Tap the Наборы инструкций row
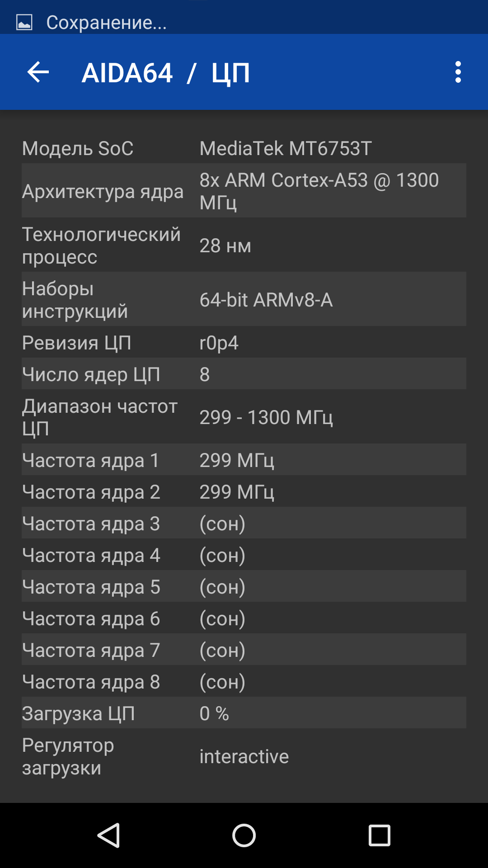The width and height of the screenshot is (488, 868). tap(244, 299)
